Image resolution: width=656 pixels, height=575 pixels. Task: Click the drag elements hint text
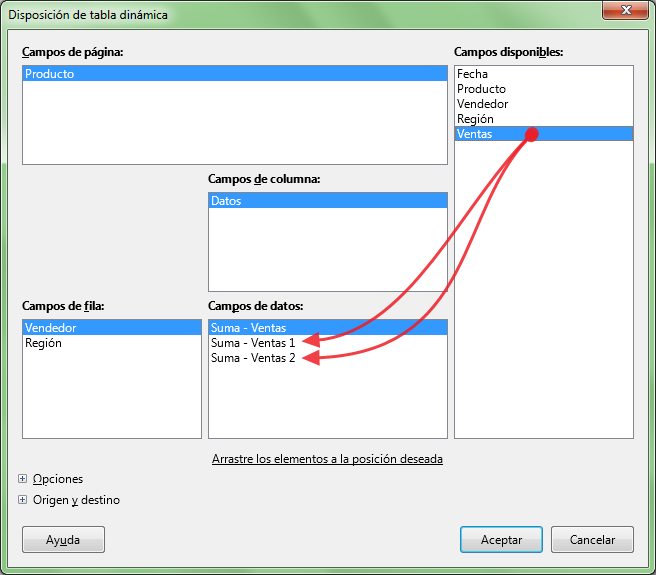pos(327,459)
